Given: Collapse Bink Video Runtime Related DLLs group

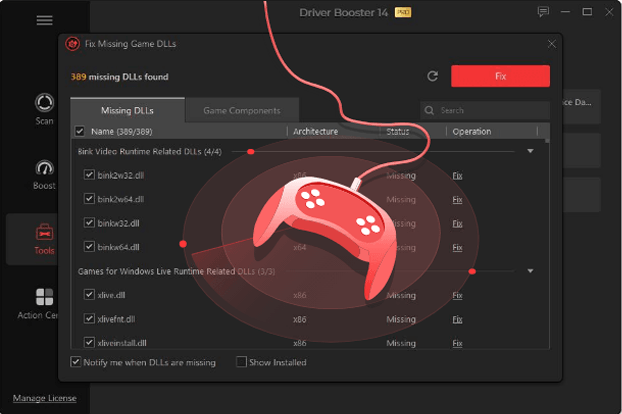Looking at the screenshot, I should click(x=530, y=151).
